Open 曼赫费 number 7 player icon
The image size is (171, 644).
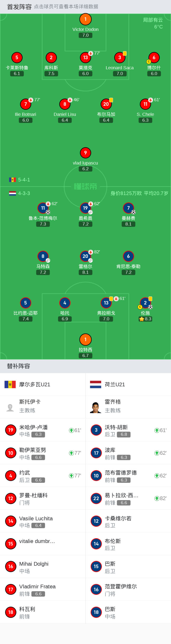pyautogui.click(x=128, y=208)
